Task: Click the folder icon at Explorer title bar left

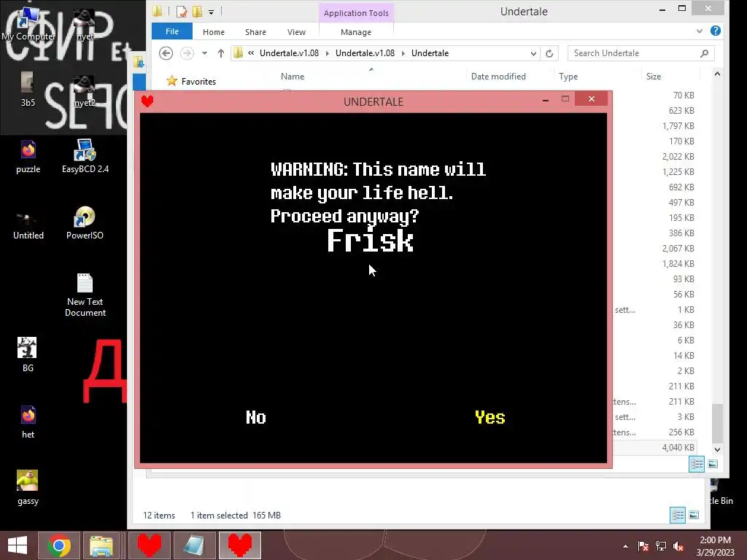Action: pos(158,10)
